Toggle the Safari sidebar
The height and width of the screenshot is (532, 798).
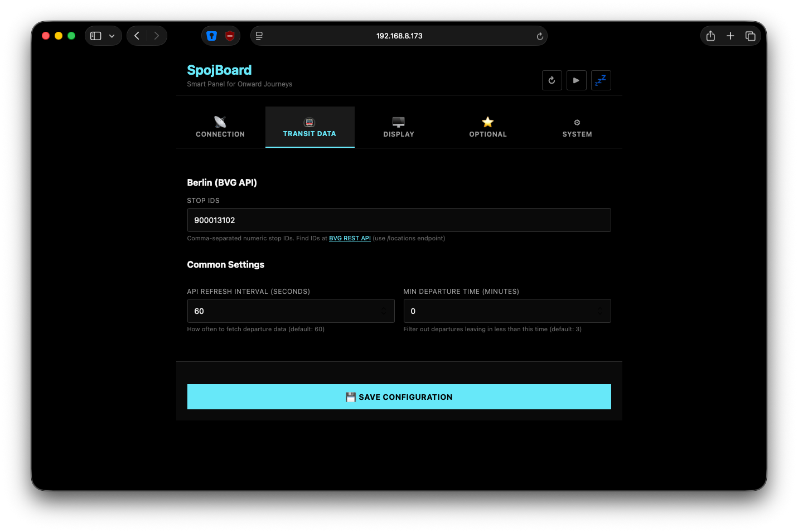[96, 36]
